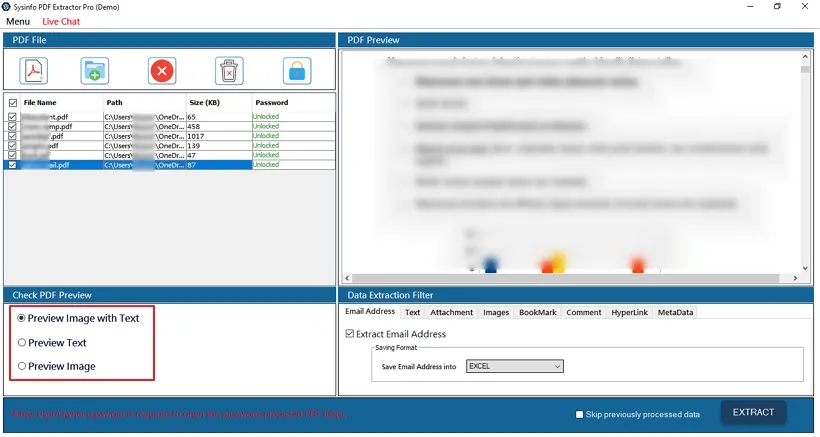Click the size value 47
The image size is (820, 437).
(x=191, y=155)
